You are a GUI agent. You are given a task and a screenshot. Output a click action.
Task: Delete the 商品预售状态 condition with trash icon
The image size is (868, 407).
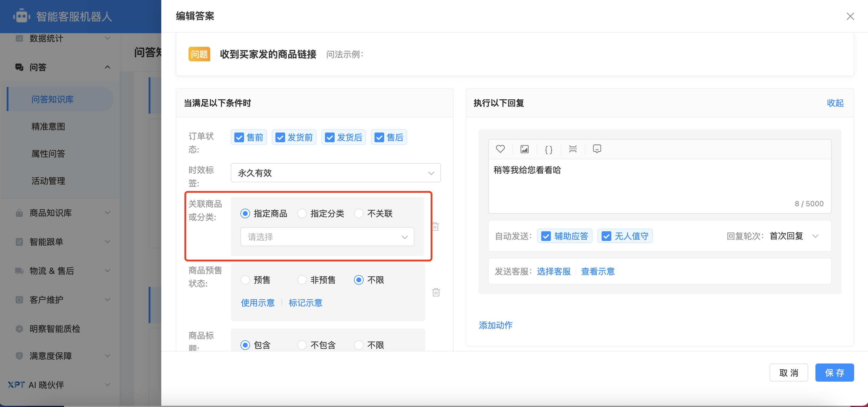coord(436,292)
